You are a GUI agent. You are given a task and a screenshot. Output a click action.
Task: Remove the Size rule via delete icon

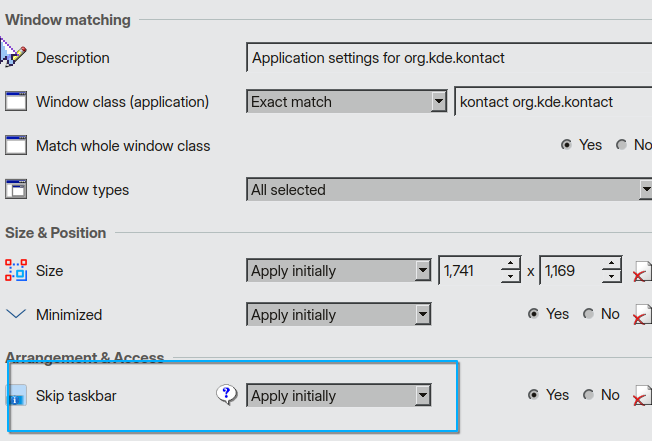pyautogui.click(x=642, y=272)
